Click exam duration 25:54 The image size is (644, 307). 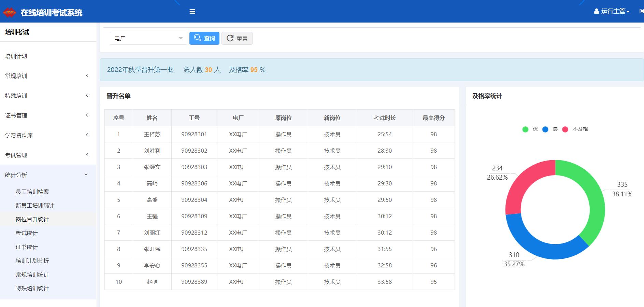pyautogui.click(x=385, y=134)
